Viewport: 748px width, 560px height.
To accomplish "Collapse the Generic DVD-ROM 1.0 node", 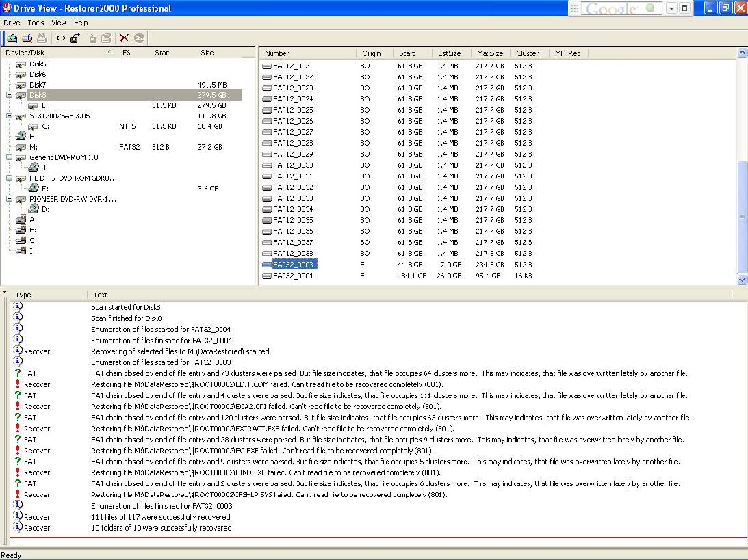I will pos(9,157).
